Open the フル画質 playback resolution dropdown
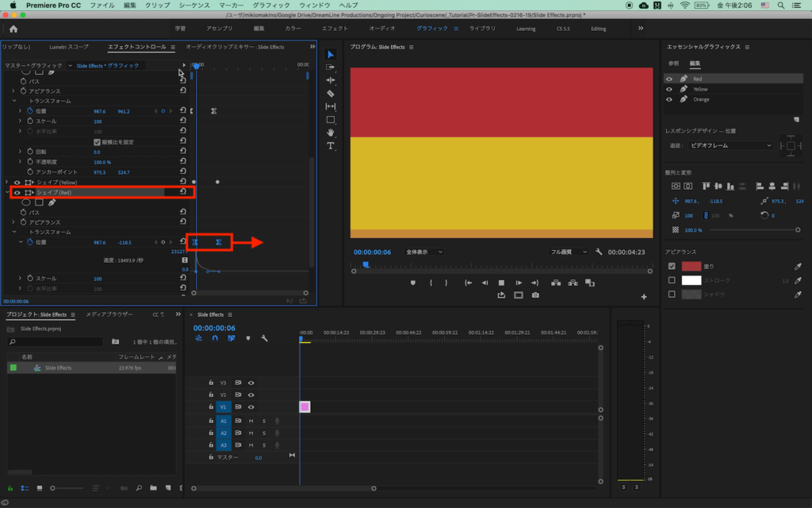The width and height of the screenshot is (812, 508). pyautogui.click(x=569, y=252)
